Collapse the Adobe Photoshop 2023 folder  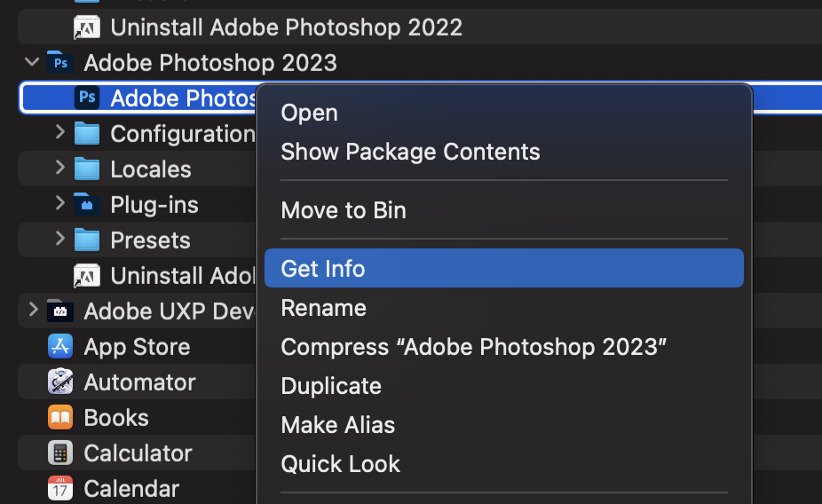click(x=33, y=62)
